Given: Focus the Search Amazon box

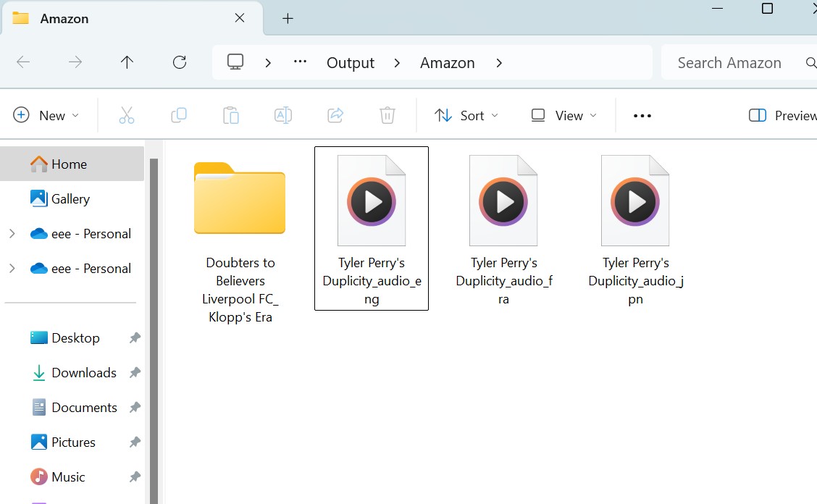Looking at the screenshot, I should [739, 62].
